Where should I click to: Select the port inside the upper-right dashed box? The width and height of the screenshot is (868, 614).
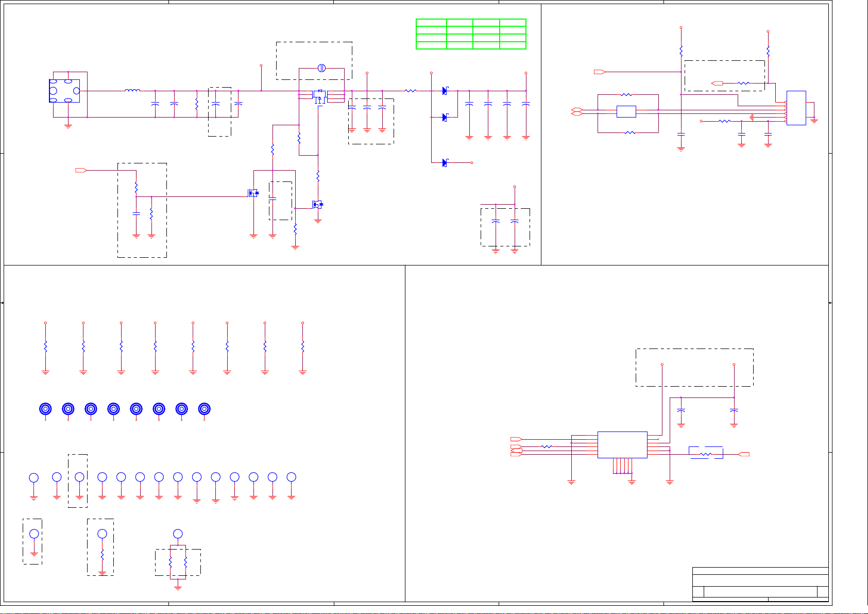tap(717, 83)
